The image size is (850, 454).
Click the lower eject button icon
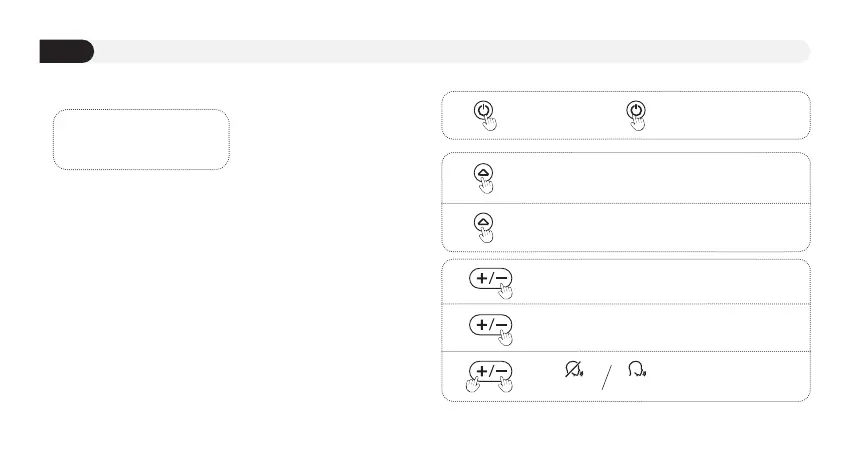click(x=484, y=220)
